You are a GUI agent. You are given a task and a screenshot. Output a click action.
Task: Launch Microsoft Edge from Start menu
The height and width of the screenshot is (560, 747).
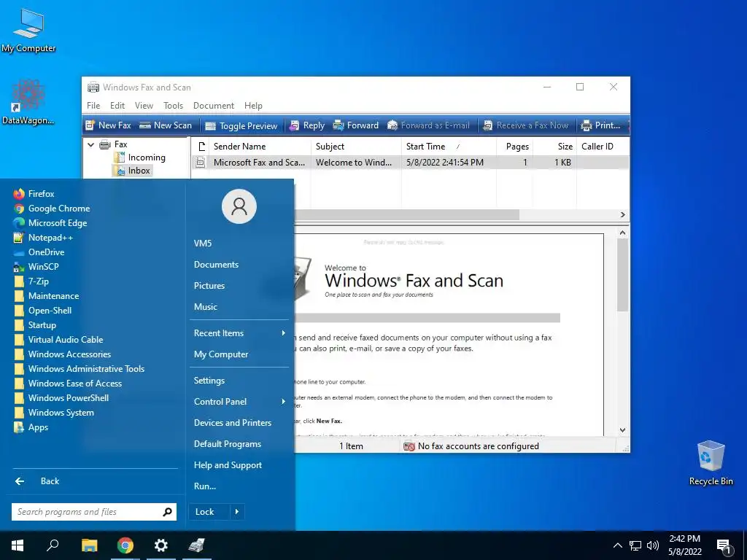pyautogui.click(x=50, y=223)
